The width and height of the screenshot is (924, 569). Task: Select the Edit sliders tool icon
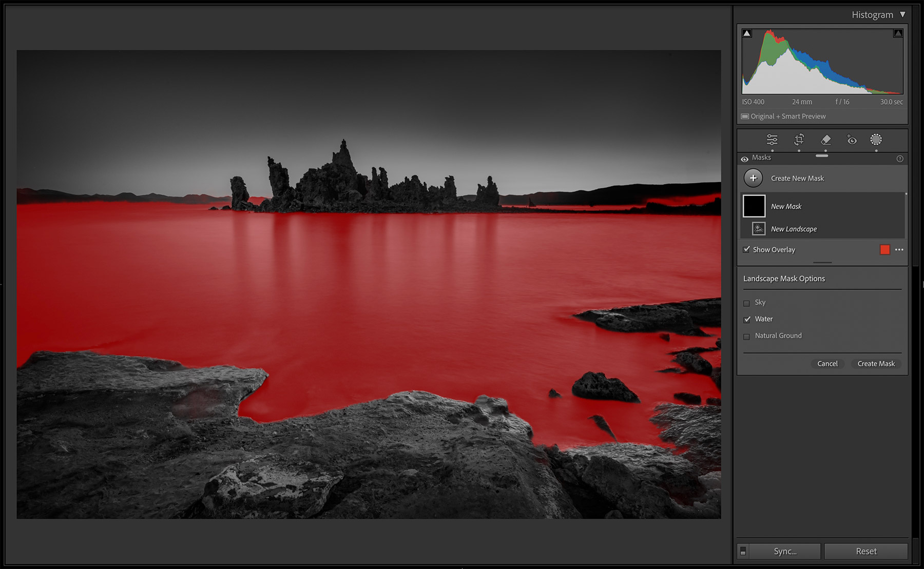(x=772, y=140)
